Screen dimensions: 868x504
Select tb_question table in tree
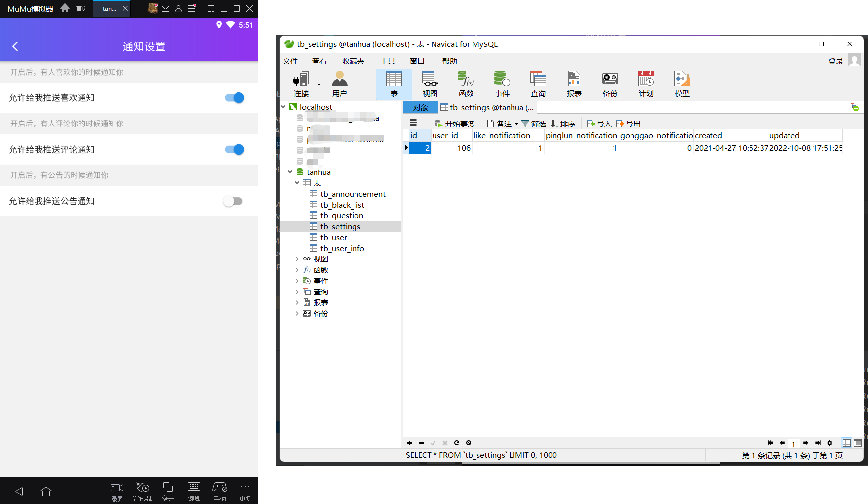[342, 215]
